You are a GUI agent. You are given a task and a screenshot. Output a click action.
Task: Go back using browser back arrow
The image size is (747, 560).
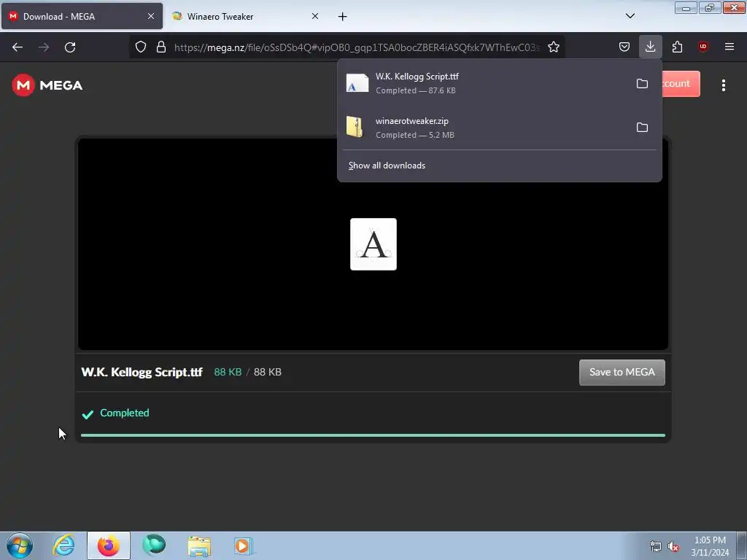point(18,47)
